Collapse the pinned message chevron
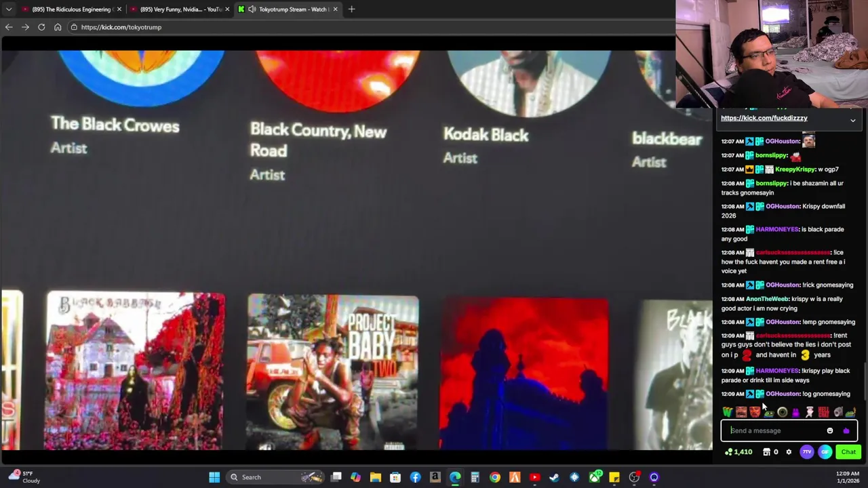This screenshot has height=488, width=868. [x=852, y=121]
